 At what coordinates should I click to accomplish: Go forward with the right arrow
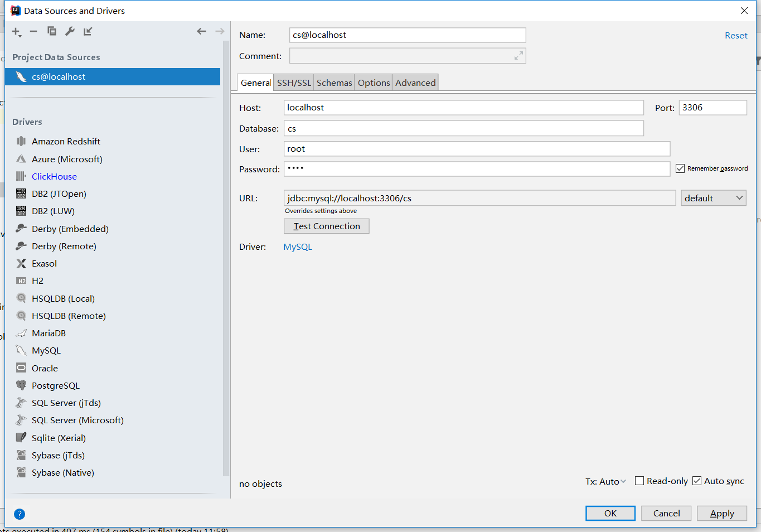(220, 31)
